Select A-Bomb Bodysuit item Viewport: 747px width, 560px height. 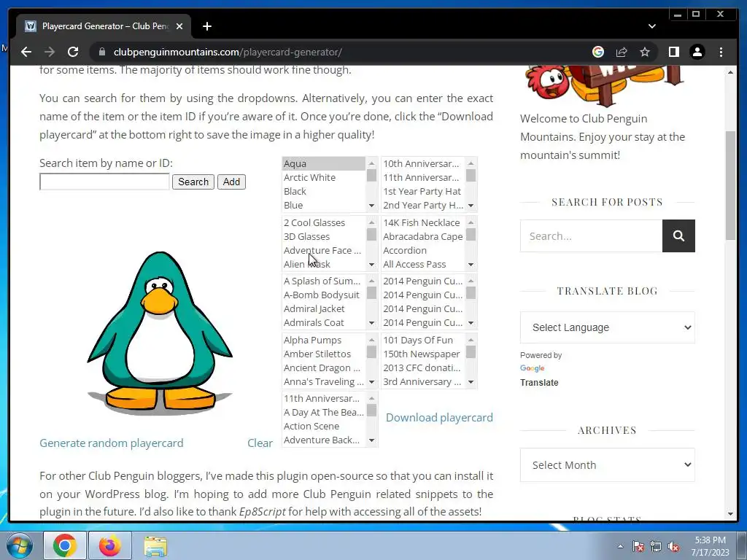pos(323,295)
